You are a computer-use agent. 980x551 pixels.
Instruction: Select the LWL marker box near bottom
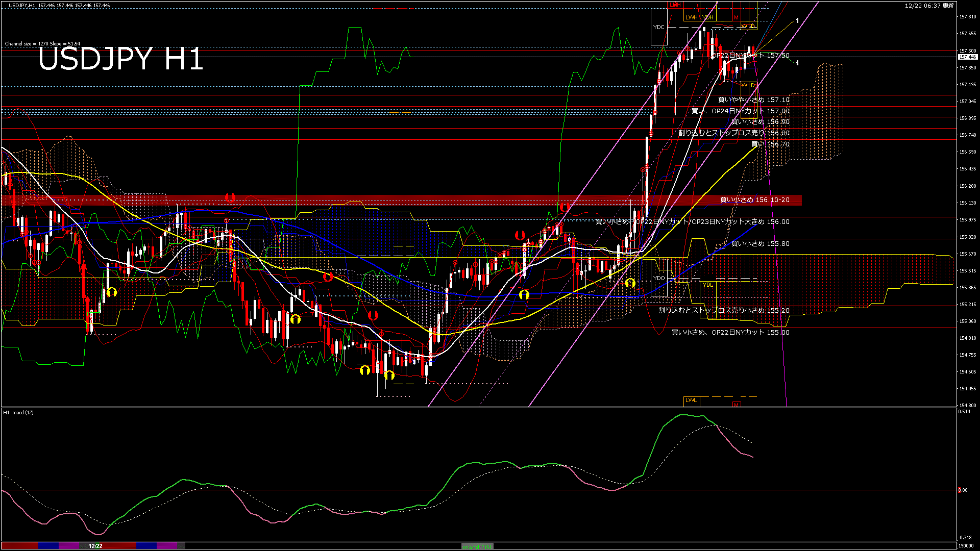(x=691, y=400)
